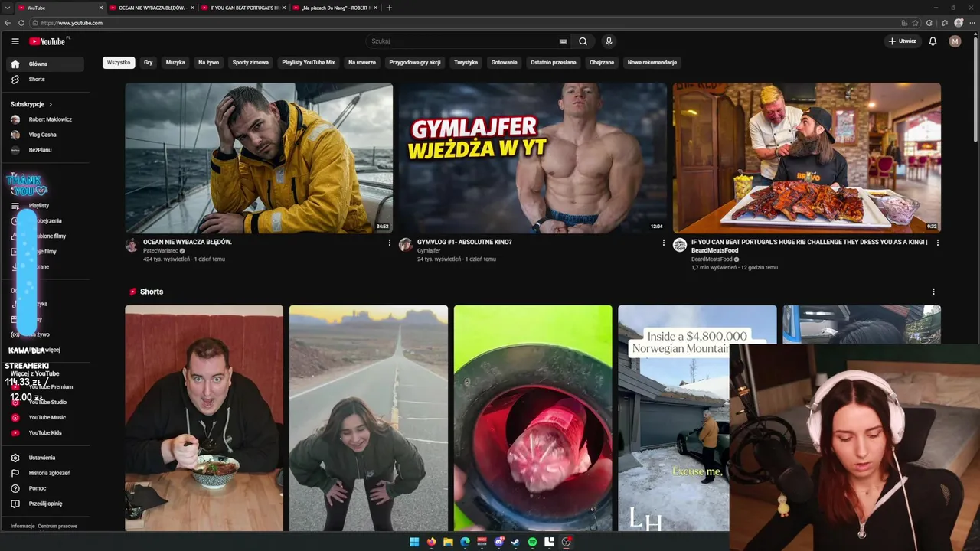Open Windows Start menu on taskbar

(414, 542)
